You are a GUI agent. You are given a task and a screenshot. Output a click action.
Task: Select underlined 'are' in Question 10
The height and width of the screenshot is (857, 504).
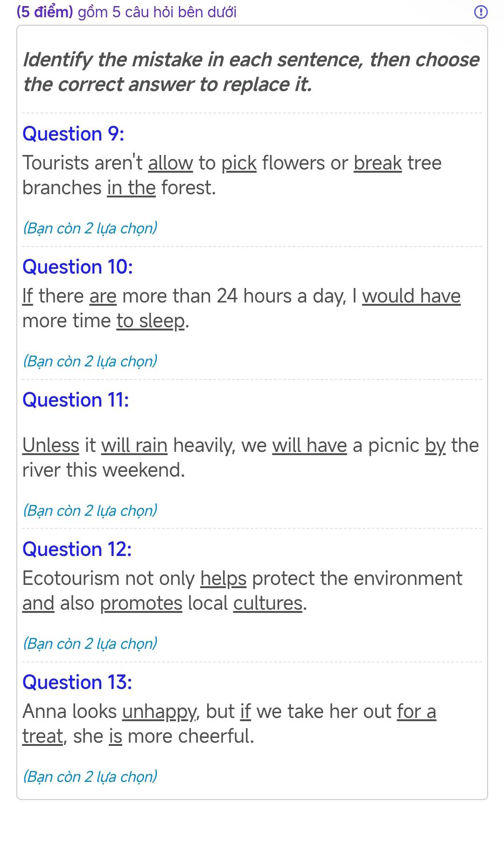tap(103, 296)
